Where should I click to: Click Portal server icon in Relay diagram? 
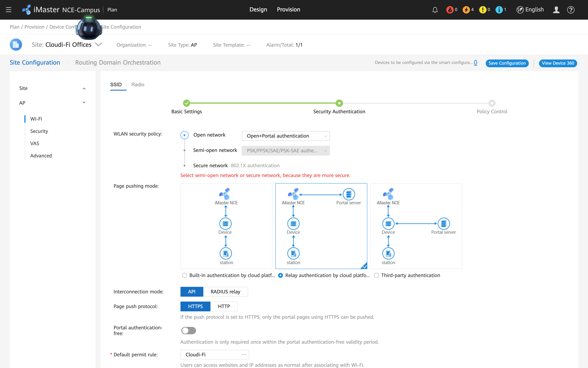click(349, 194)
